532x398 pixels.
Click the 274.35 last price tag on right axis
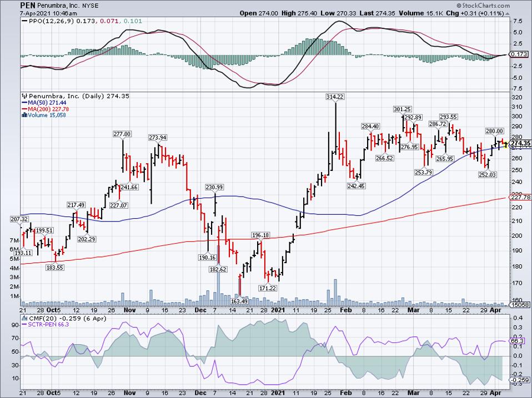point(521,143)
